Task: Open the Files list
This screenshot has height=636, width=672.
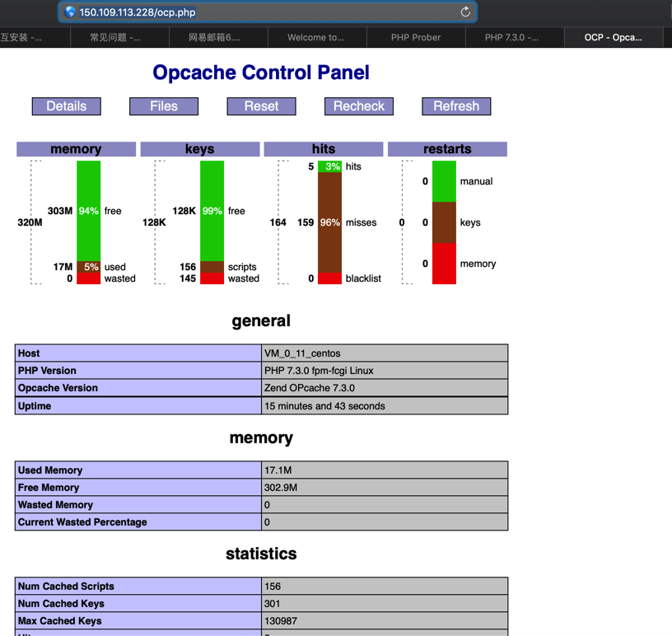Action: pyautogui.click(x=164, y=106)
